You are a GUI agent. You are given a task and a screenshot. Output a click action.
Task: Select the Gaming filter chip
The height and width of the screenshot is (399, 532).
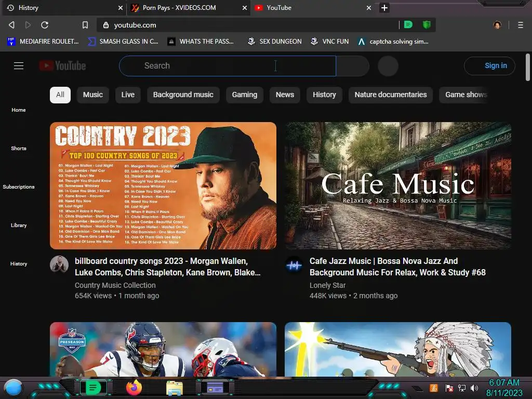[245, 95]
